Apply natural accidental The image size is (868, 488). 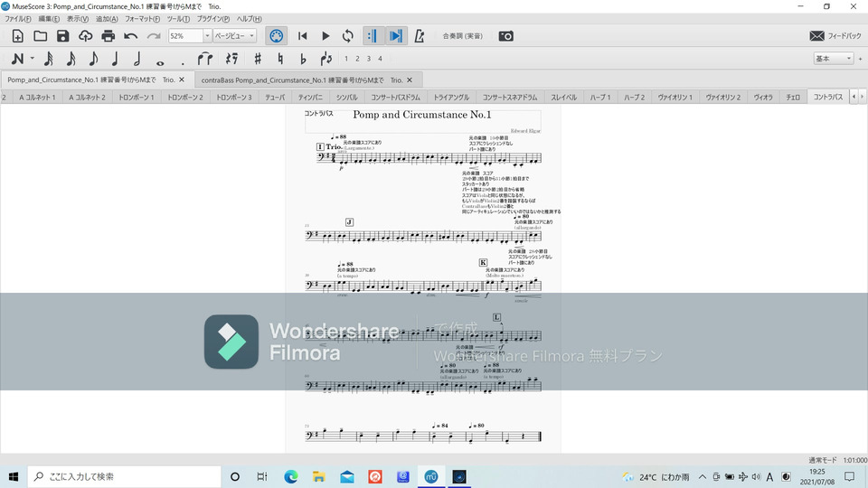pos(280,59)
